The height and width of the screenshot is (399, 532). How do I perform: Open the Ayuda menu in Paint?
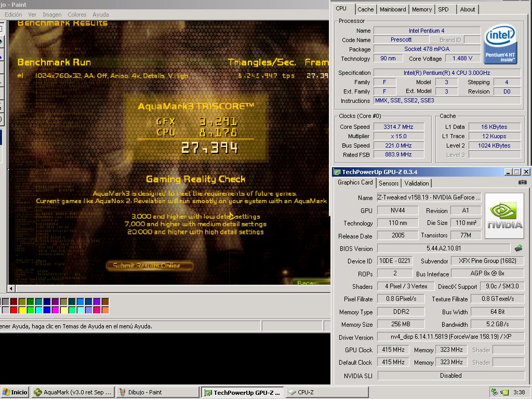(101, 15)
